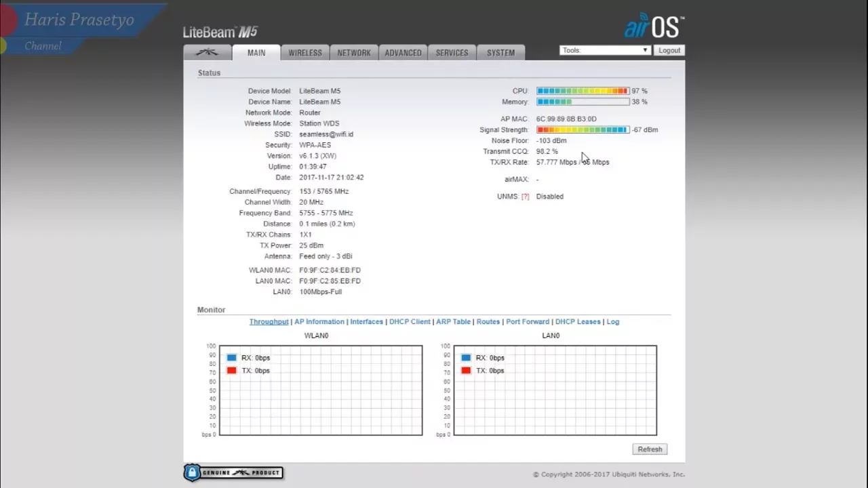The image size is (868, 488).
Task: Click the CPU usage bar
Action: [x=583, y=91]
